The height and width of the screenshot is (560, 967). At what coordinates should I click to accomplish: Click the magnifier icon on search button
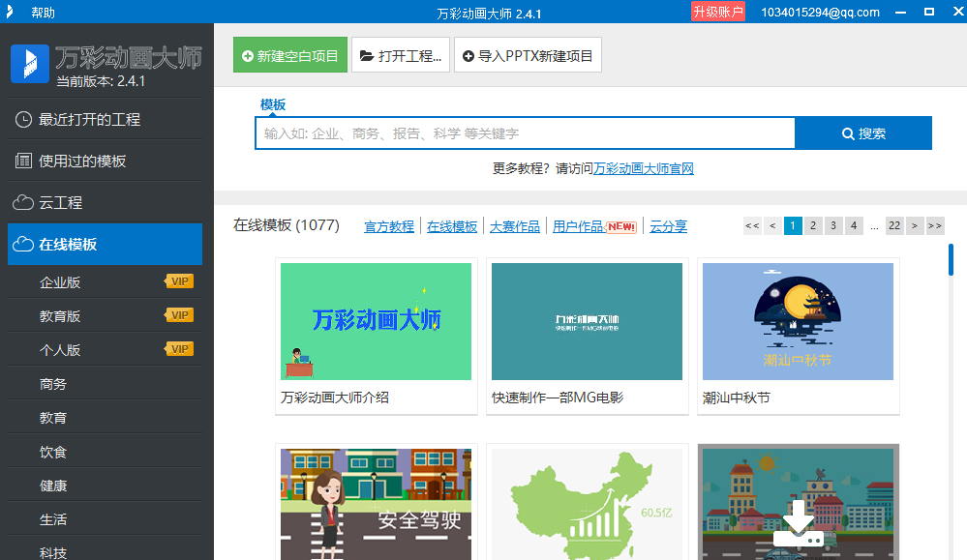click(x=848, y=133)
